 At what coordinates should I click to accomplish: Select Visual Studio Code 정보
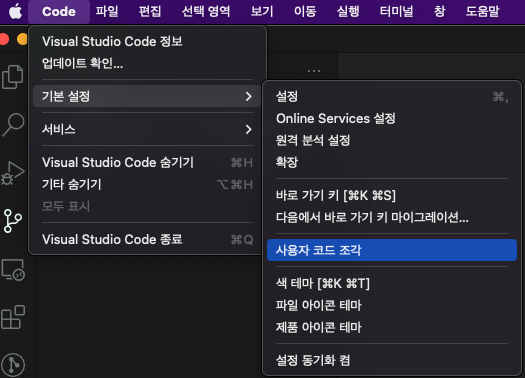pos(147,42)
